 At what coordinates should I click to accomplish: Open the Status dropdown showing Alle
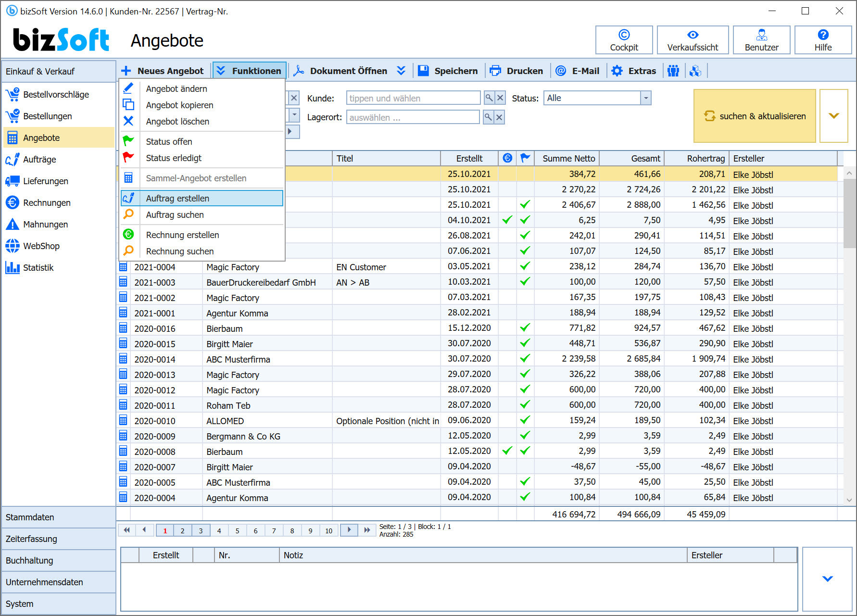click(x=646, y=98)
